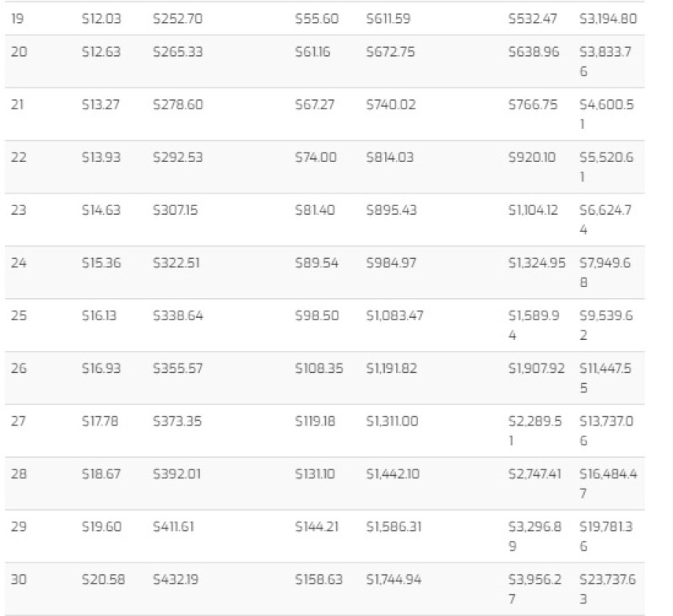Image resolution: width=673 pixels, height=616 pixels.
Task: Select the row number 19 cell
Action: pos(17,19)
